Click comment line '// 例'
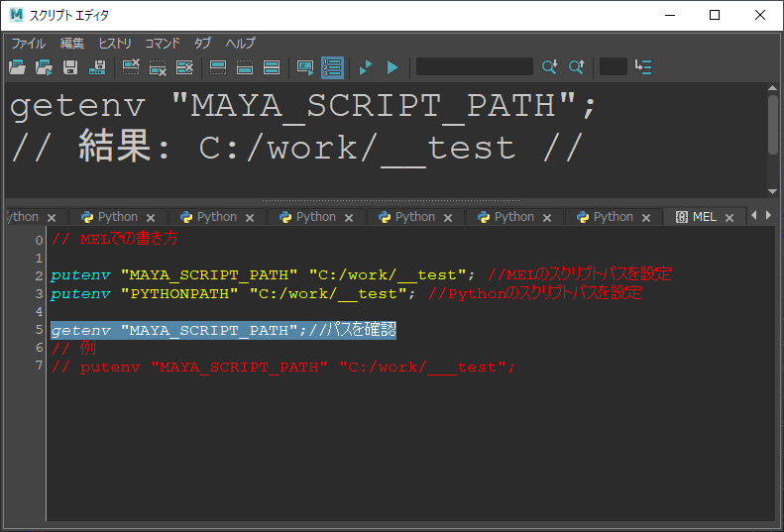This screenshot has width=784, height=532. click(x=73, y=348)
